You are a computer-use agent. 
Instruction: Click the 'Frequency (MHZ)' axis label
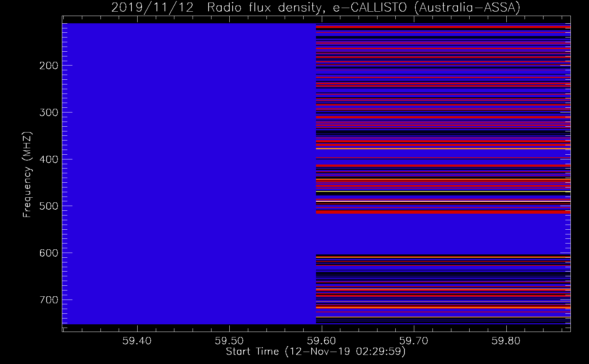27,175
